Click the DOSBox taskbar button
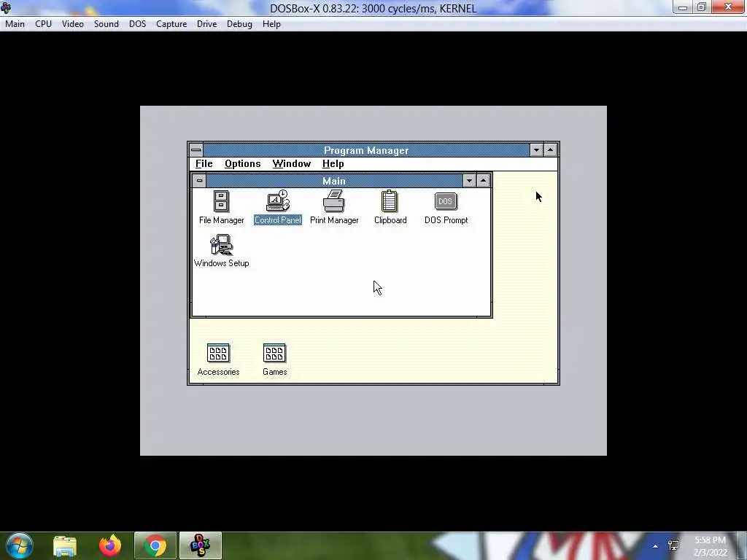The width and height of the screenshot is (747, 560). click(201, 545)
